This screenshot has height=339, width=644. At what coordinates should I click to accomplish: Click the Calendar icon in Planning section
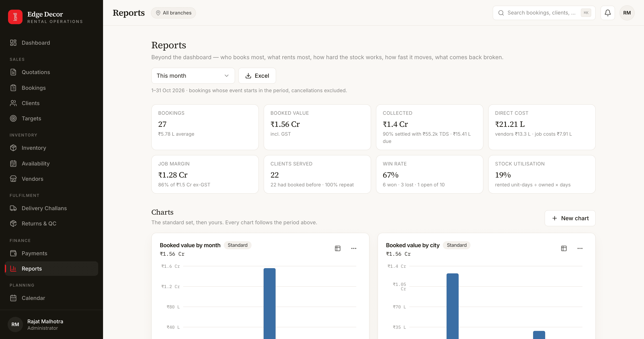tap(13, 298)
